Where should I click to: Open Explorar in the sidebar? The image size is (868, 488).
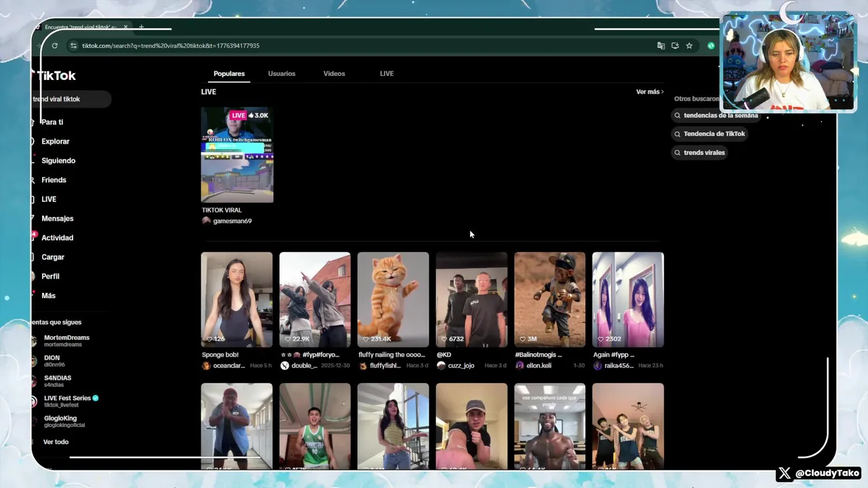coord(55,142)
